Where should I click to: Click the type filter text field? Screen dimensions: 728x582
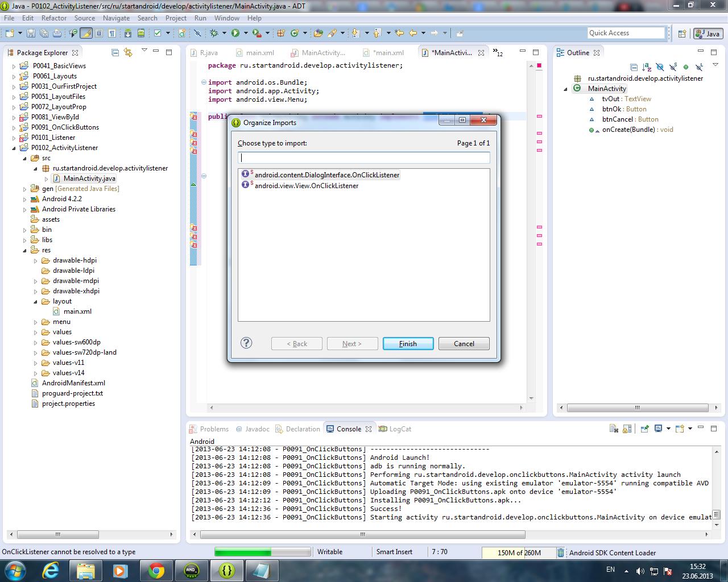pos(363,157)
